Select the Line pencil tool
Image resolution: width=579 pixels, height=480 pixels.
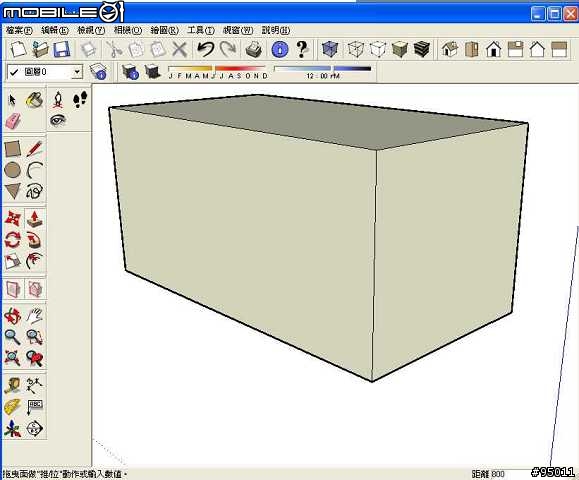coord(35,148)
